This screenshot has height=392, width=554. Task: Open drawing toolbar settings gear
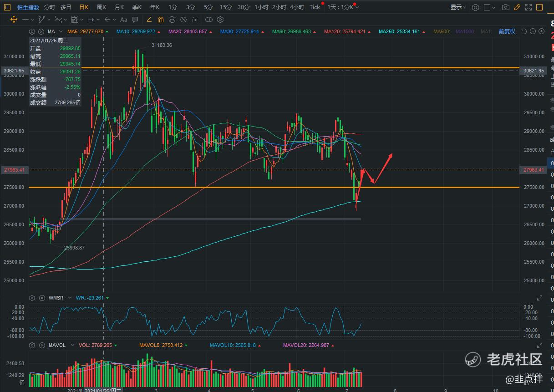220,20
